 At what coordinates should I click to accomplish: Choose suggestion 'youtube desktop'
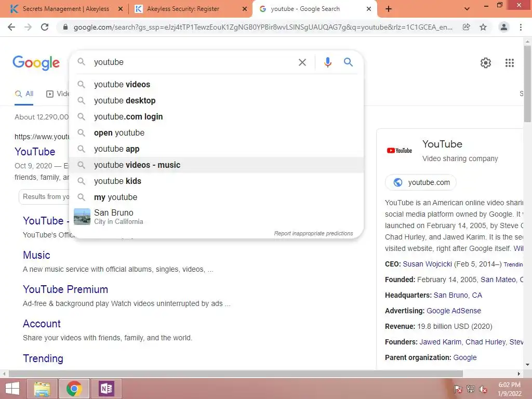click(x=217, y=100)
